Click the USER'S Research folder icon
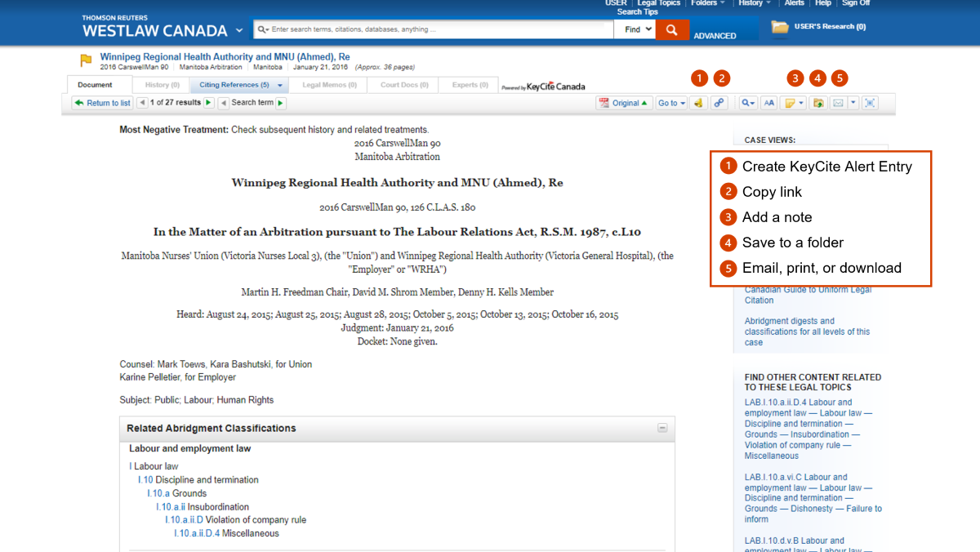Viewport: 980px width, 552px height. 780,27
